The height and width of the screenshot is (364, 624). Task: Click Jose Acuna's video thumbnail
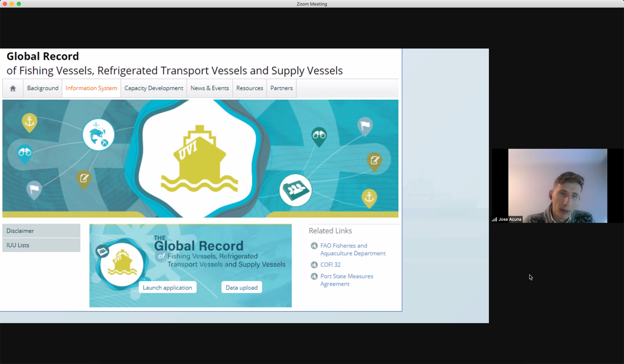pos(557,186)
